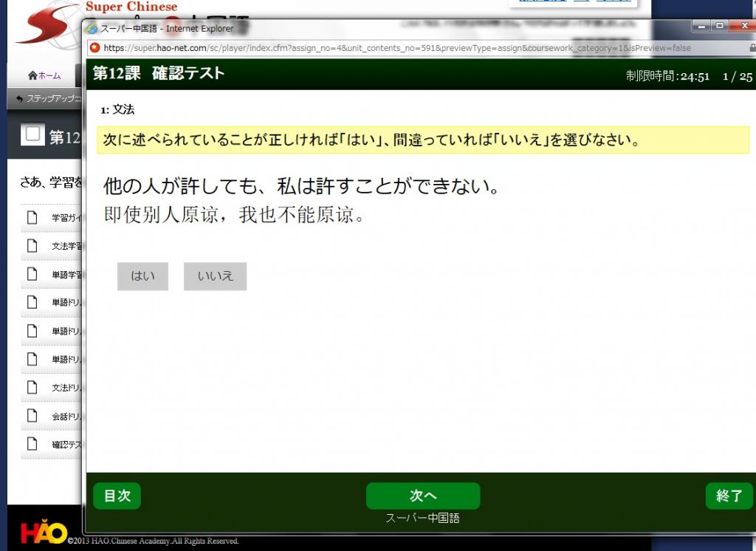756x551 pixels.
Task: Open the 単語学習 document icon
Action: tap(32, 274)
